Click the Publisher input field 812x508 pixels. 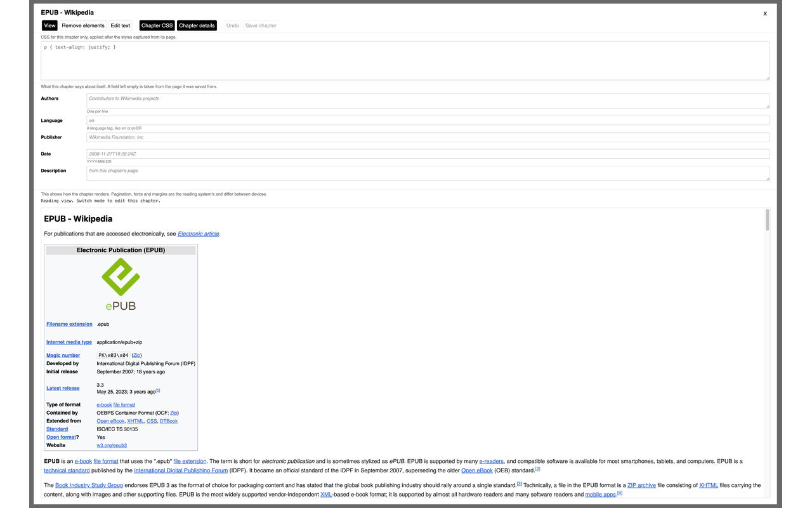click(428, 137)
